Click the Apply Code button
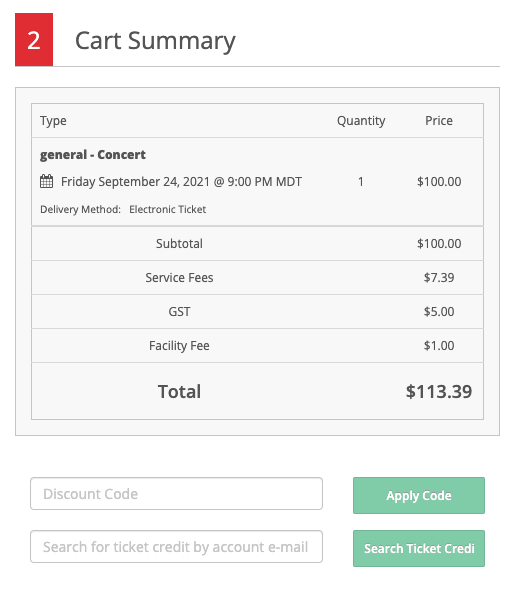Viewport: 524px width, 603px height. pos(419,495)
